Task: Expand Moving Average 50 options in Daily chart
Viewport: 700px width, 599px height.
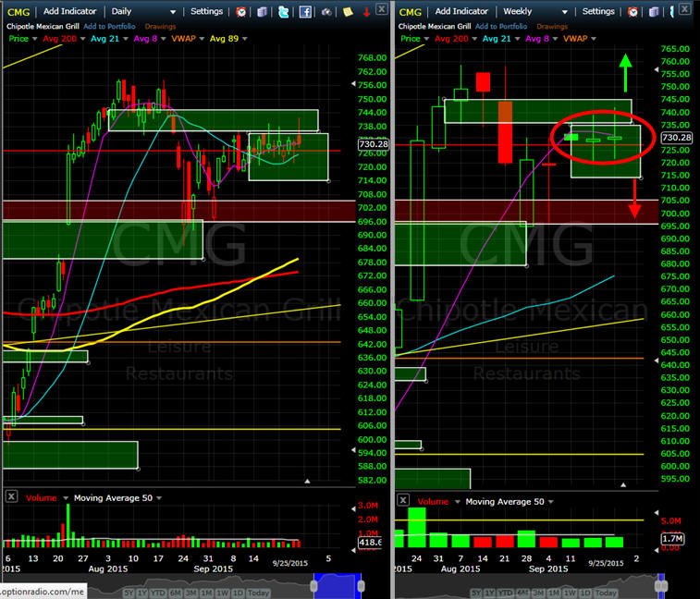Action: pyautogui.click(x=159, y=498)
